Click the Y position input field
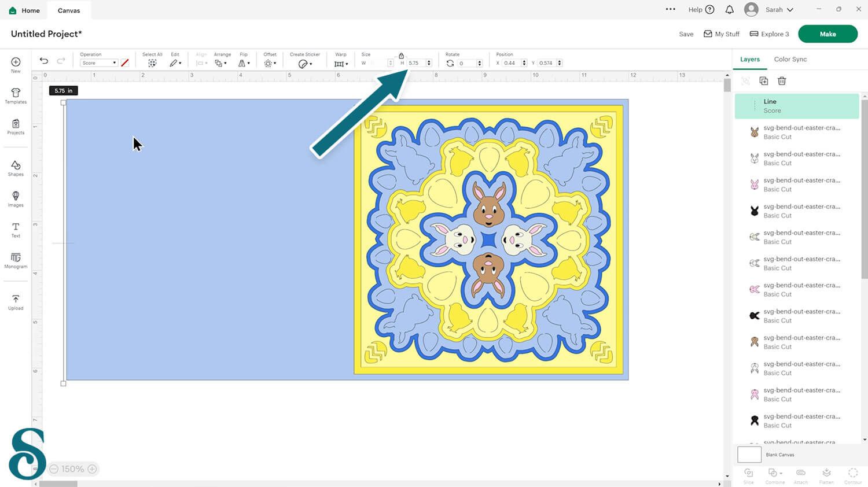The image size is (868, 487). 547,63
